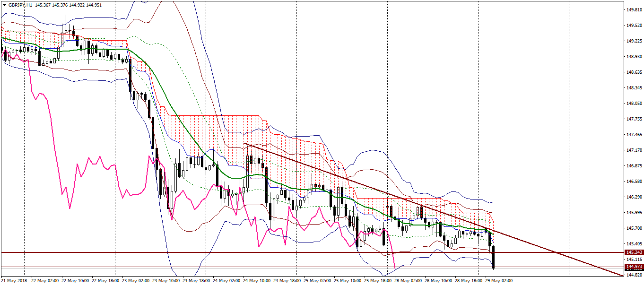The height and width of the screenshot is (286, 644).
Task: Click the 148.930 price scale label
Action: click(x=634, y=56)
